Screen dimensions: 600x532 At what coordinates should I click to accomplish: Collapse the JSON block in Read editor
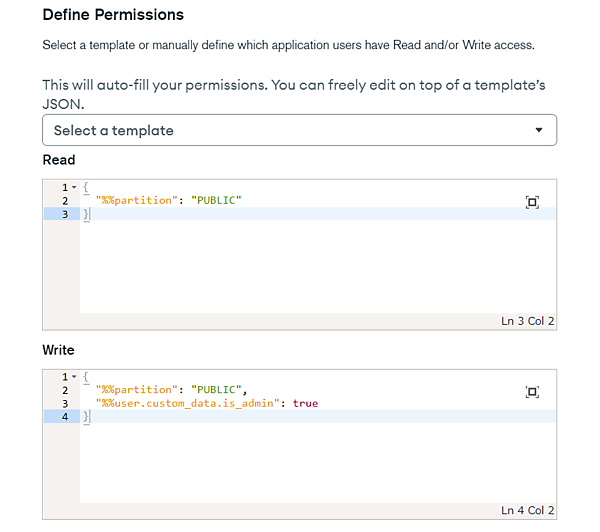point(74,188)
